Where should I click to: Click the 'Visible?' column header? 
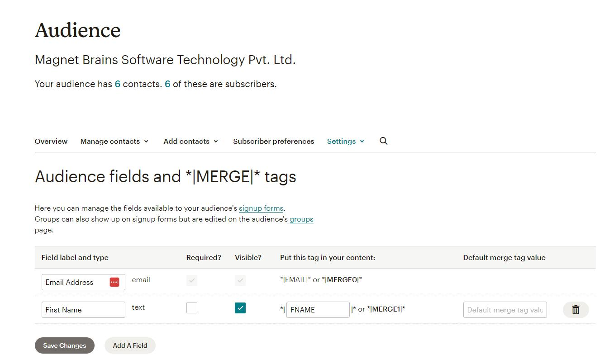pos(248,258)
